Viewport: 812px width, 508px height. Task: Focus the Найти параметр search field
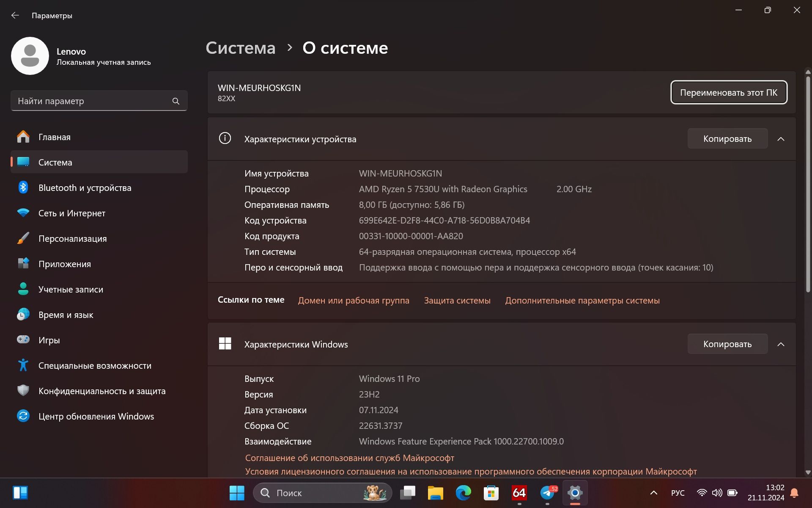pyautogui.click(x=99, y=101)
